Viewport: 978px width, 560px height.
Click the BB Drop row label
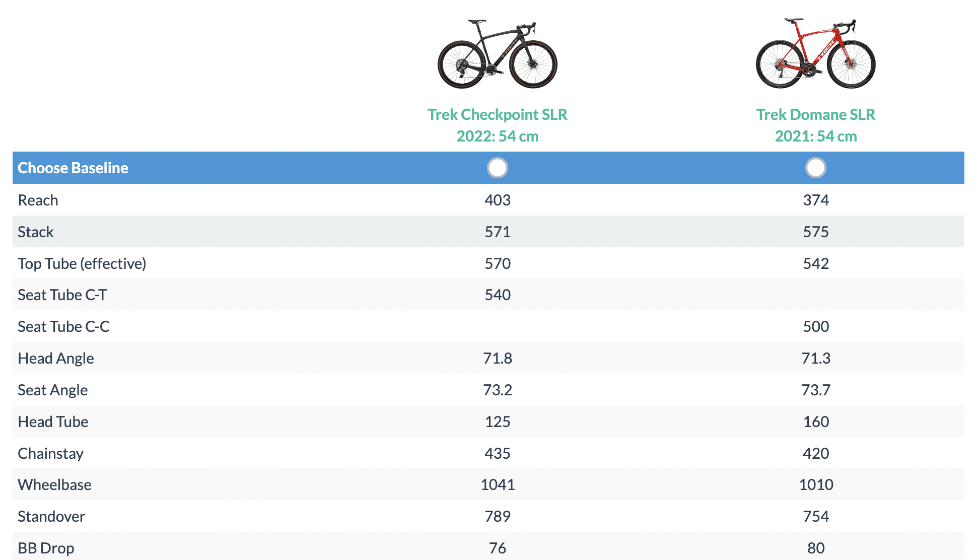(x=46, y=548)
